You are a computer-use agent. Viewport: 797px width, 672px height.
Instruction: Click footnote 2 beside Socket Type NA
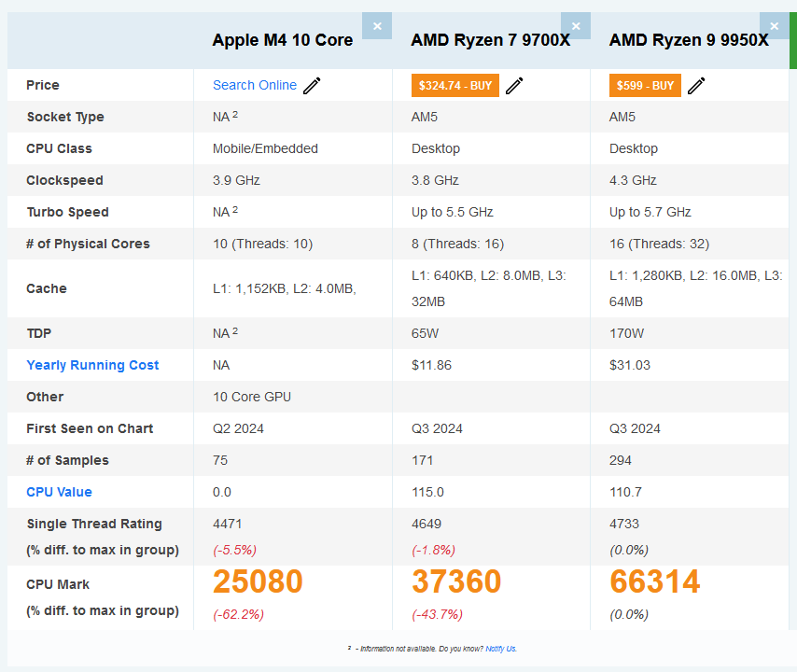click(x=233, y=112)
